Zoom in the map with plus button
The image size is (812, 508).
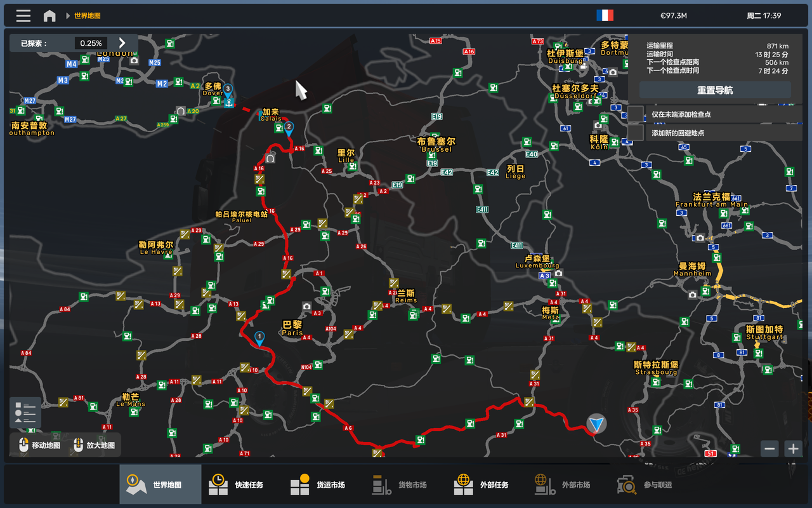tap(793, 449)
